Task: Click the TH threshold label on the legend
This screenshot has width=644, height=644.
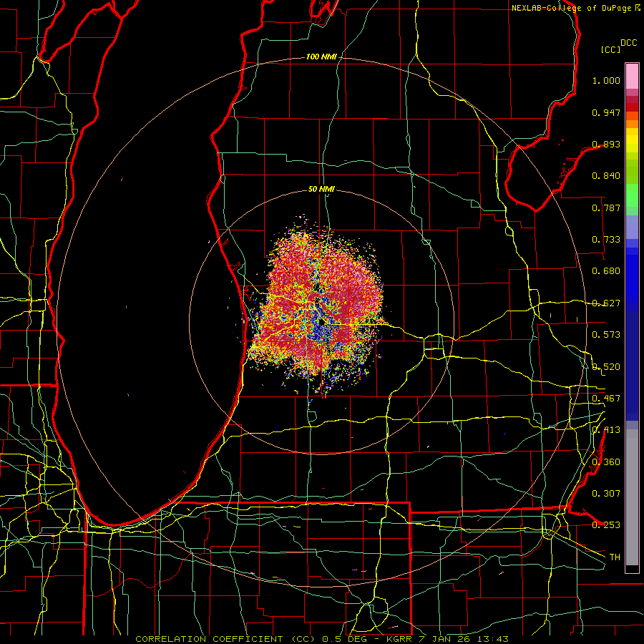Action: [615, 557]
